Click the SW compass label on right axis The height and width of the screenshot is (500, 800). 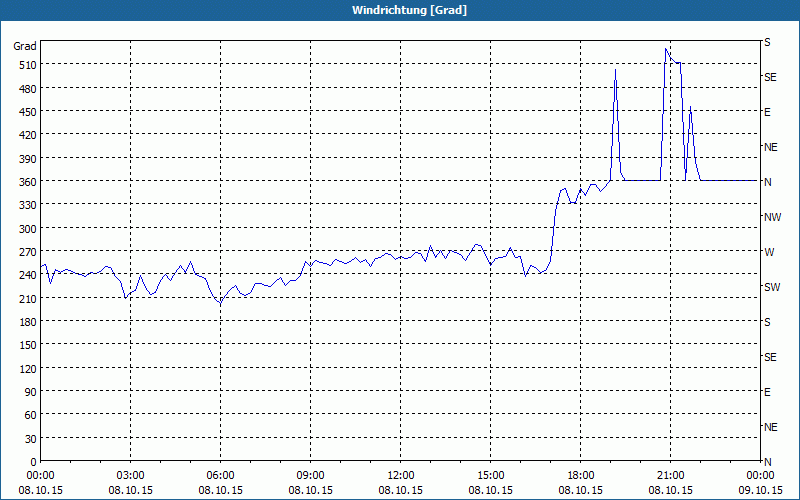coord(772,287)
